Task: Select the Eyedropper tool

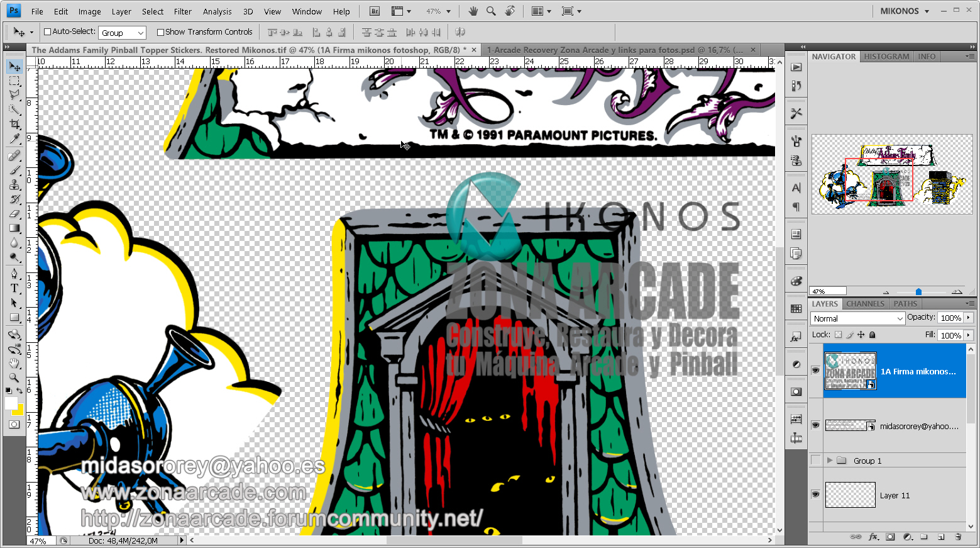Action: click(14, 139)
